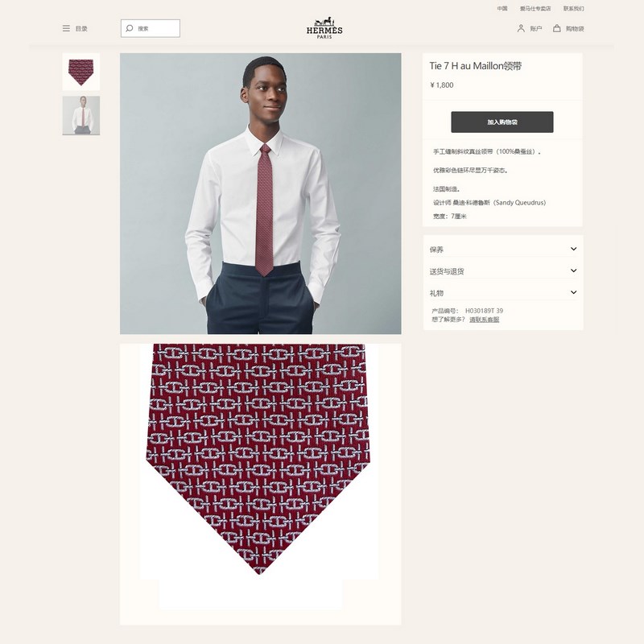Screen dimensions: 644x644
Task: Open the 爱马仕专卖店 stores link
Action: (535, 8)
